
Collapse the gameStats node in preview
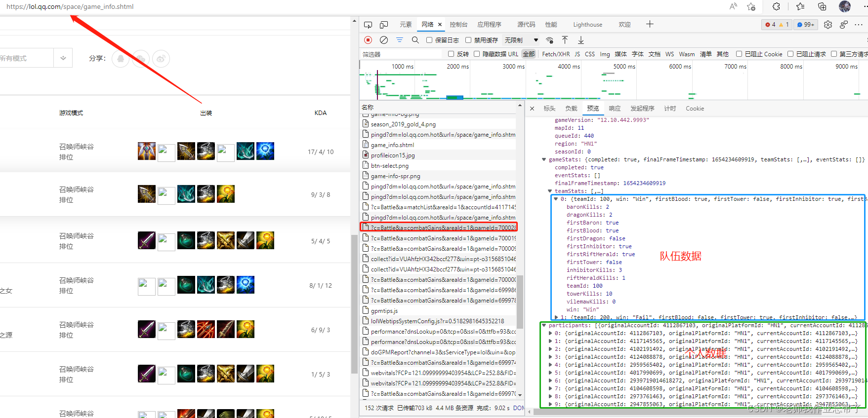(544, 159)
